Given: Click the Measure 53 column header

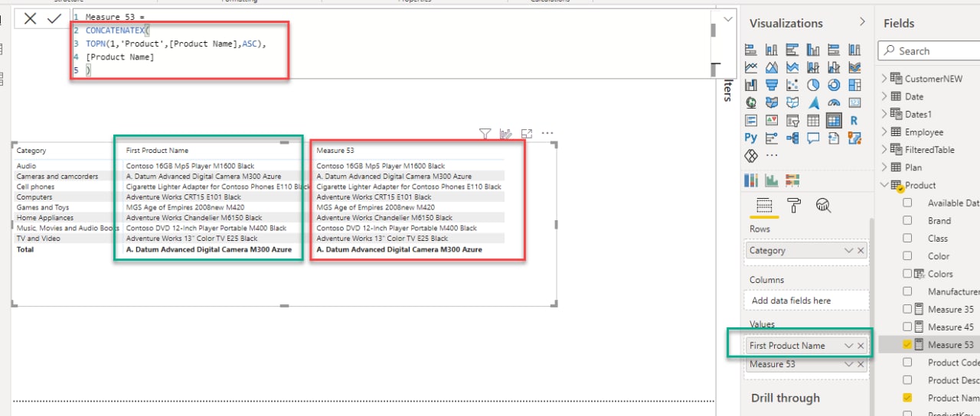Looking at the screenshot, I should pos(335,151).
